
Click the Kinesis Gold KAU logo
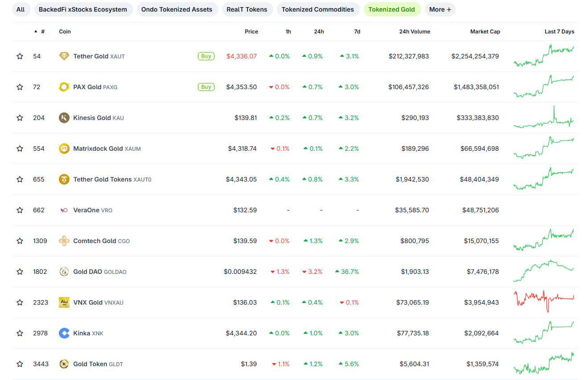[x=64, y=118]
